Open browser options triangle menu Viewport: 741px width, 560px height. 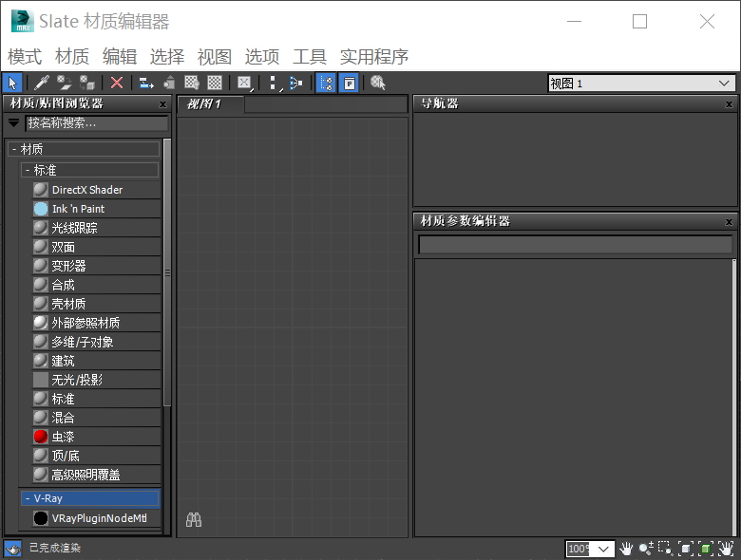click(13, 123)
